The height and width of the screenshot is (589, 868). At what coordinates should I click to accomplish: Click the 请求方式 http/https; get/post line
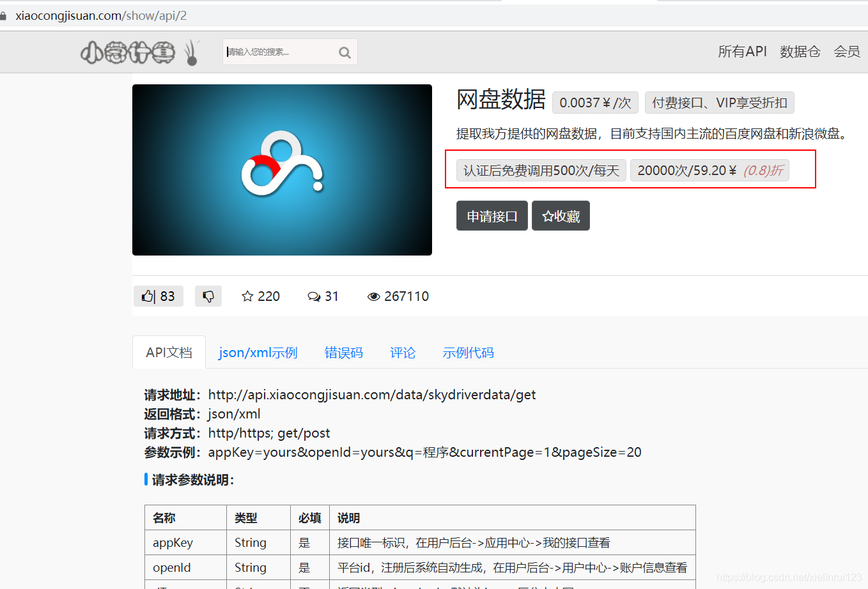(x=237, y=433)
